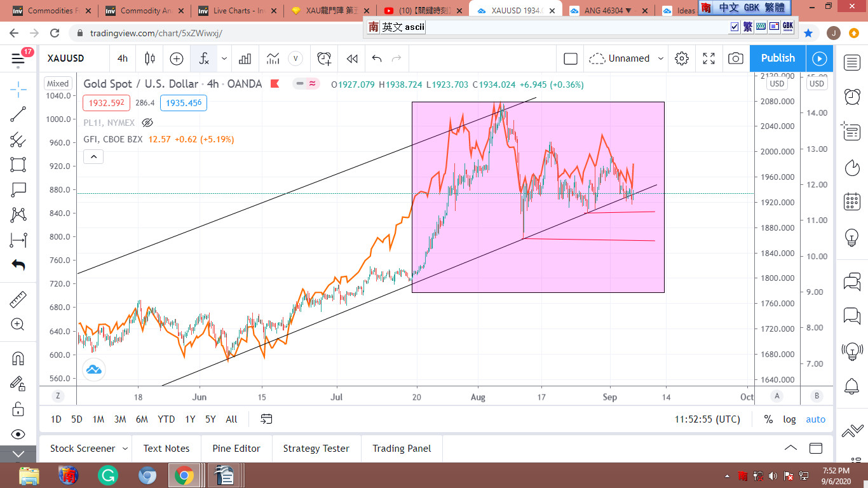Screen dimensions: 868x488
Task: Expand the Stock Screener dropdown arrow
Action: 125,449
